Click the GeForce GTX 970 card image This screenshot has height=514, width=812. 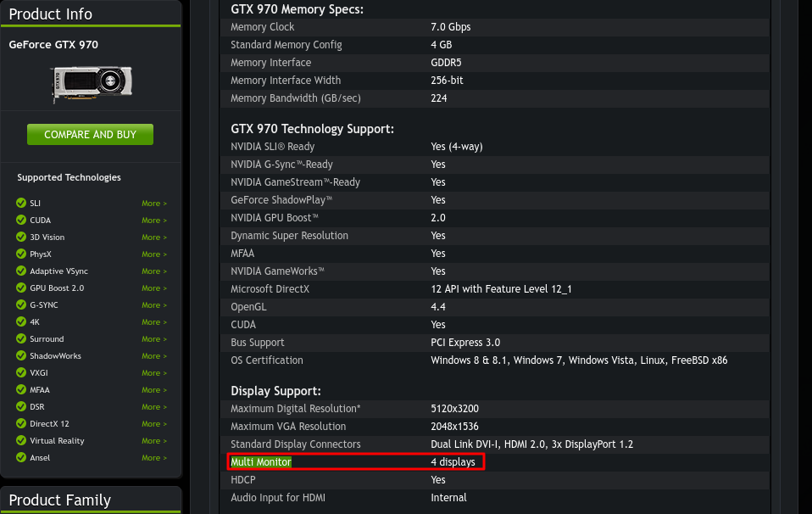coord(92,83)
